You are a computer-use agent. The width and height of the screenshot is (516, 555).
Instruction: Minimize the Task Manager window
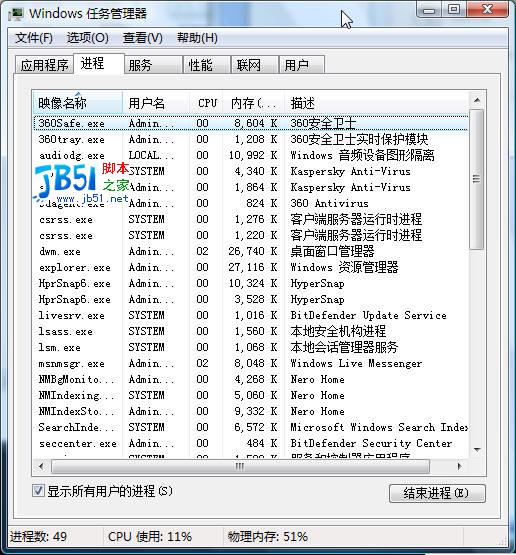point(429,10)
